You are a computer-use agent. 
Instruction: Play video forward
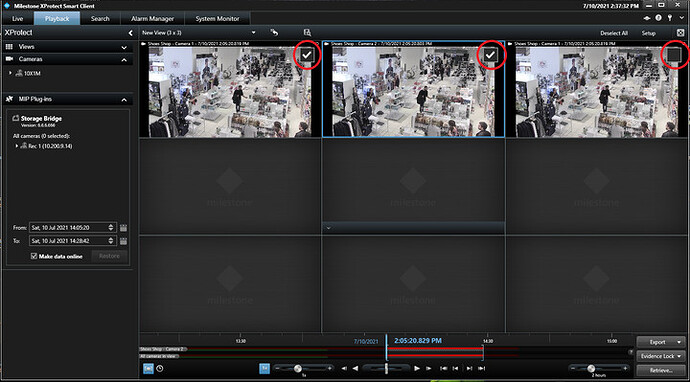[x=417, y=368]
